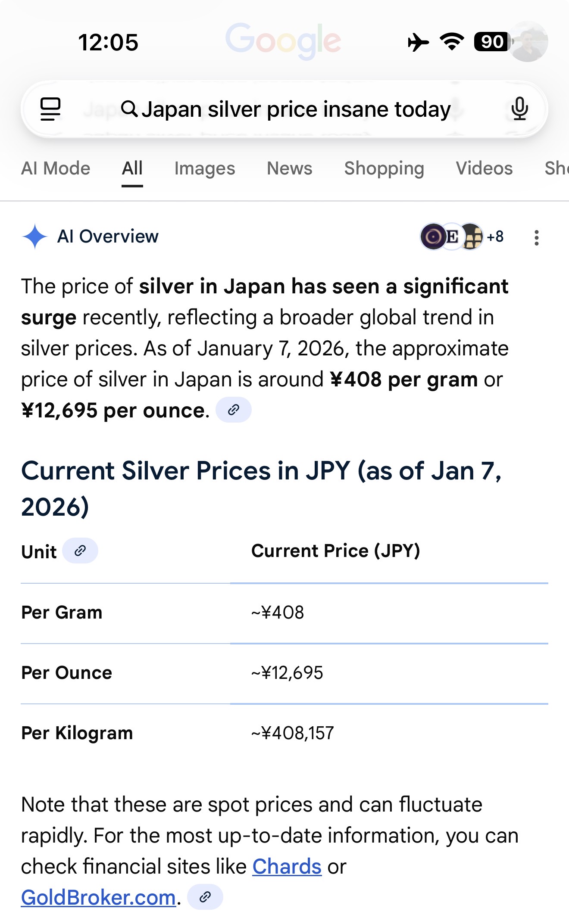Open the Chards link
This screenshot has width=569, height=924.
point(287,866)
